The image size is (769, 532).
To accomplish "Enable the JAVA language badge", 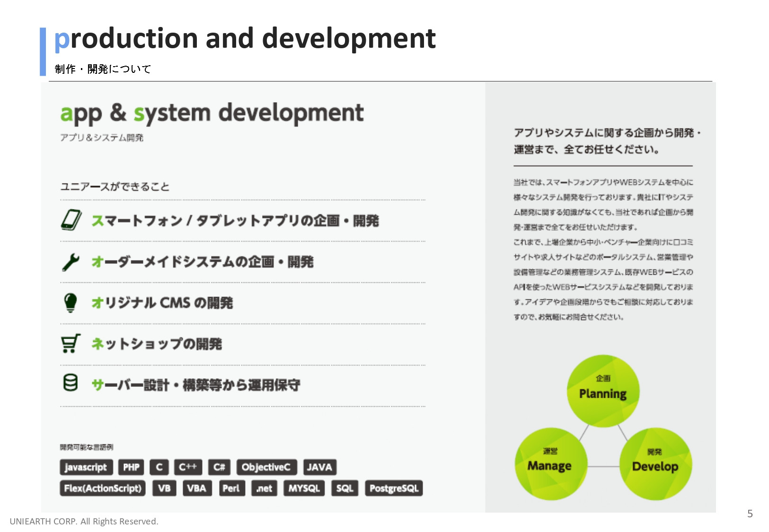I will click(319, 467).
